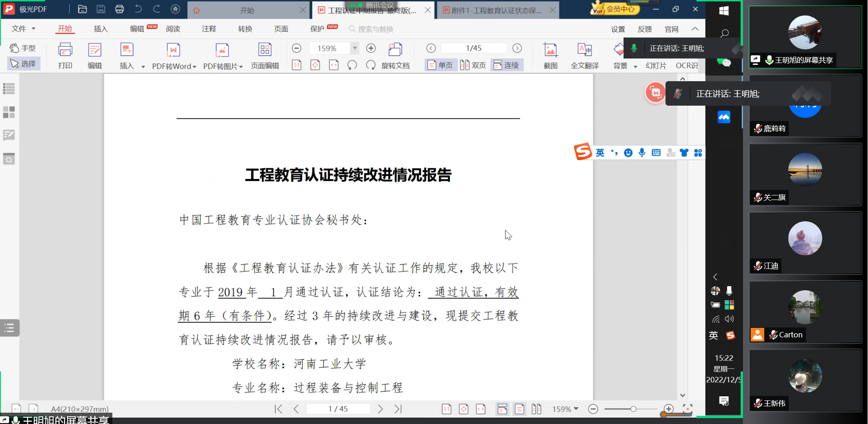Click the zoom slider handle in the status bar
This screenshot has height=424, width=868.
(x=633, y=409)
